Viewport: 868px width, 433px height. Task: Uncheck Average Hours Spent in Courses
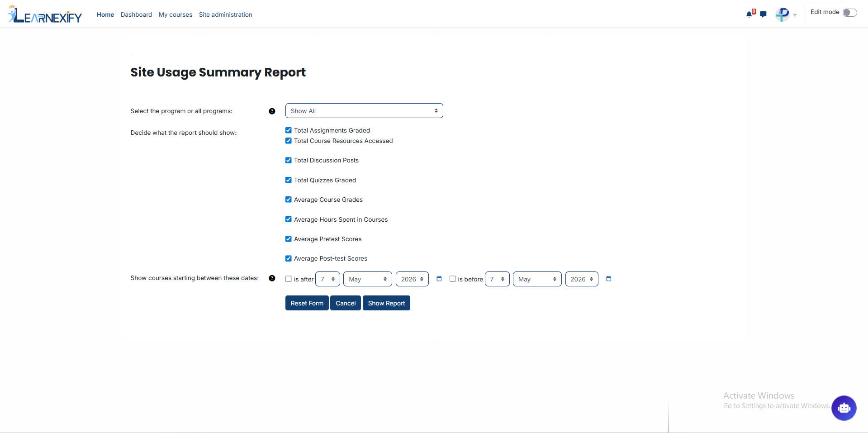point(289,219)
